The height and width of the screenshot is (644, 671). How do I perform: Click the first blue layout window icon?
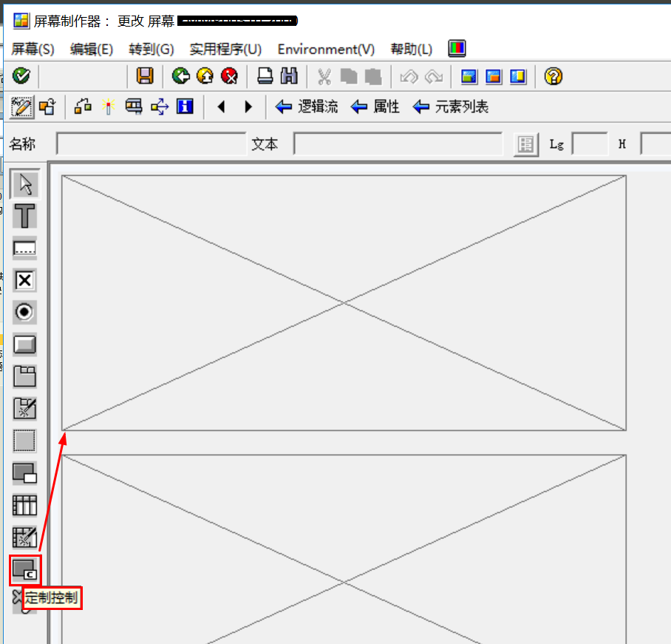(x=469, y=77)
